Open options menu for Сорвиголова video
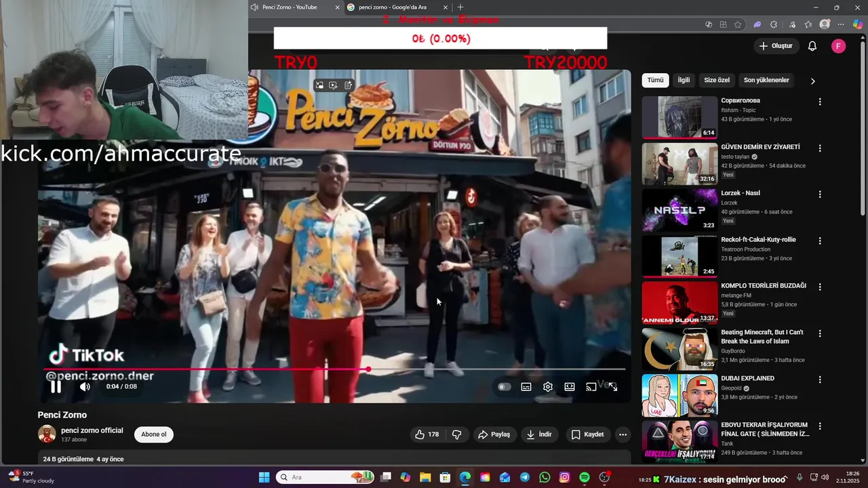The height and width of the screenshot is (488, 868). point(820,102)
